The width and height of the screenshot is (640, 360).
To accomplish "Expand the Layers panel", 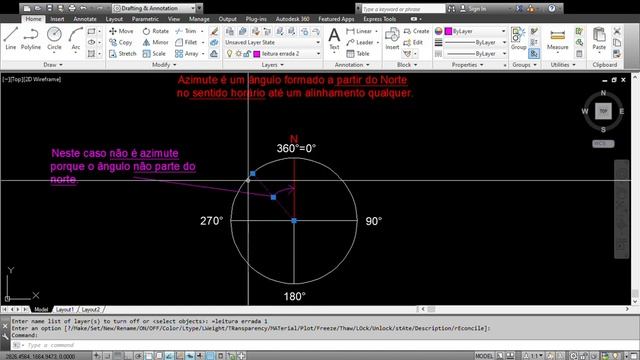I will [x=272, y=65].
